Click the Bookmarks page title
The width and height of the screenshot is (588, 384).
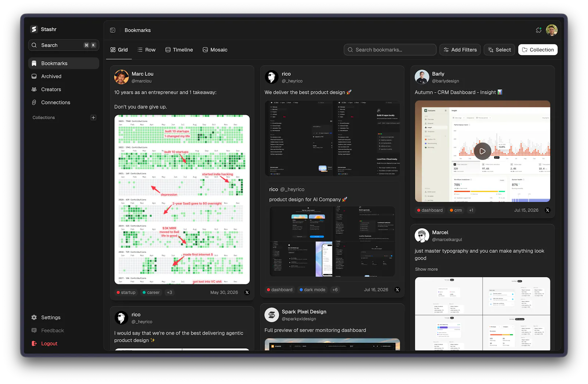click(x=137, y=30)
